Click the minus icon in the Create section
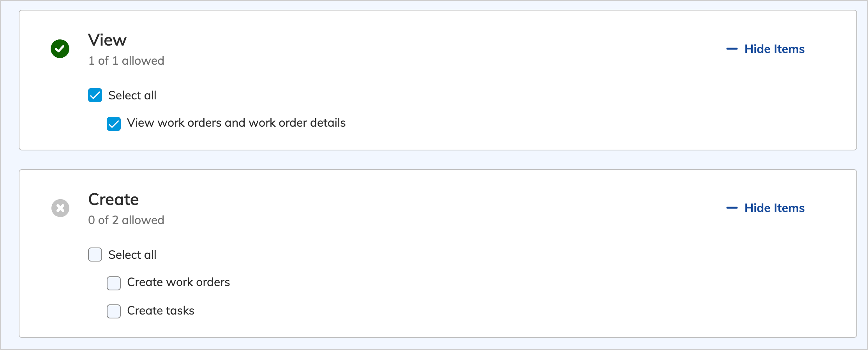868x350 pixels. point(732,208)
